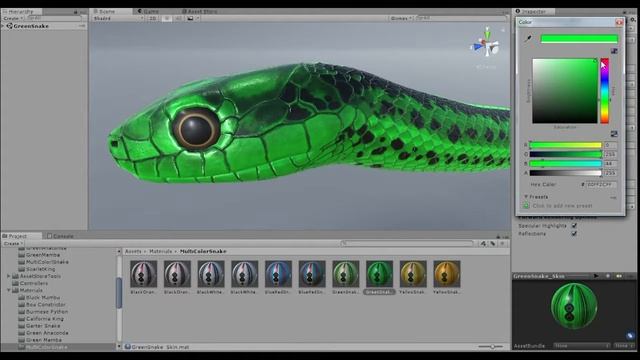Click the G channel value field
Viewport: 640px width, 360px height.
pyautogui.click(x=610, y=154)
